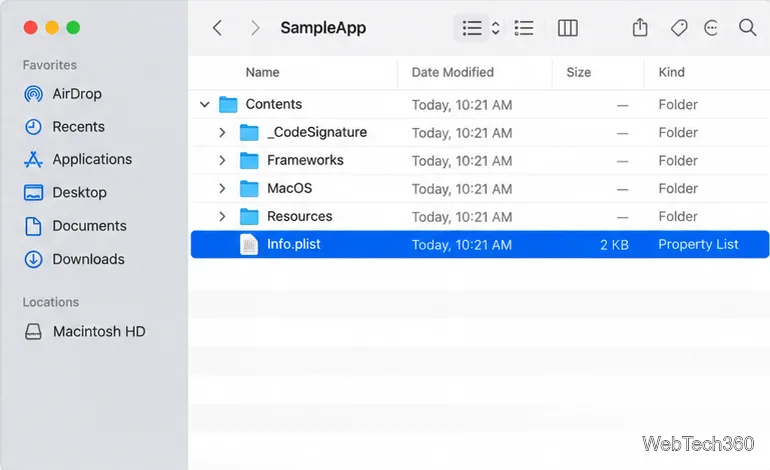Select the list view icon in toolbar
This screenshot has width=770, height=470.
pos(472,28)
